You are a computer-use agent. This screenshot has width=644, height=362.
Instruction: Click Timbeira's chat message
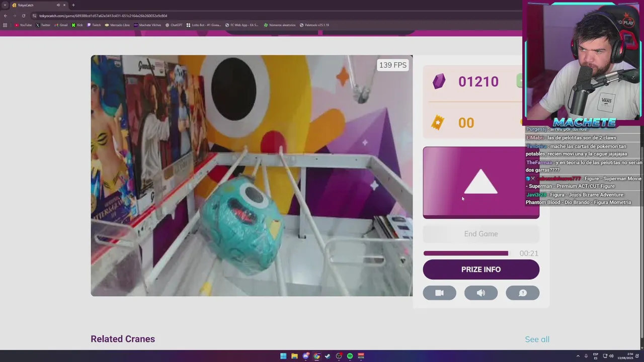pyautogui.click(x=577, y=150)
